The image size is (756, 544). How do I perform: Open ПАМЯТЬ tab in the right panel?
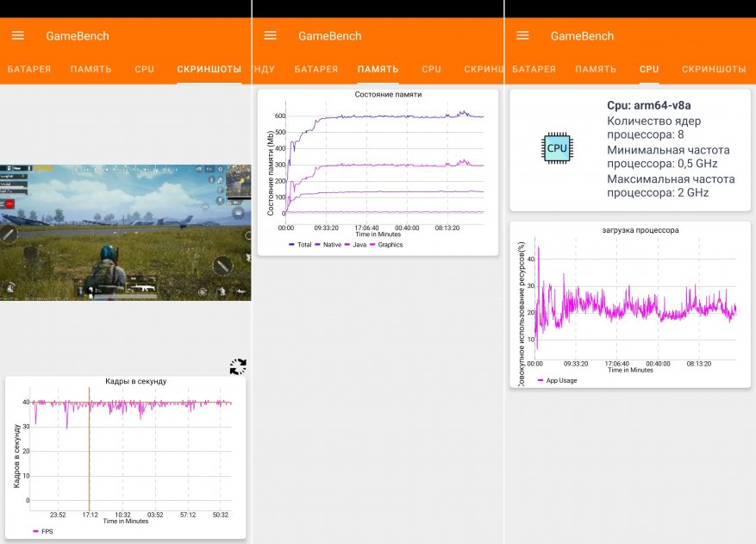(596, 69)
